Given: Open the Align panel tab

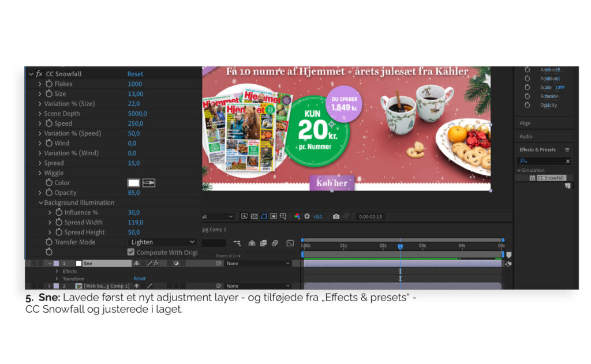Looking at the screenshot, I should 525,123.
